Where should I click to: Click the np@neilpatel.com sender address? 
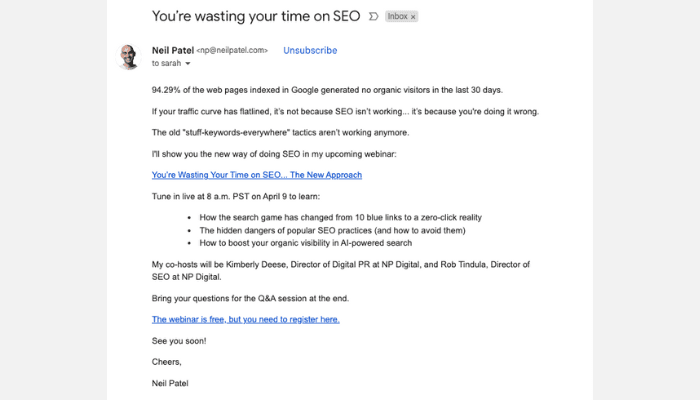(232, 50)
